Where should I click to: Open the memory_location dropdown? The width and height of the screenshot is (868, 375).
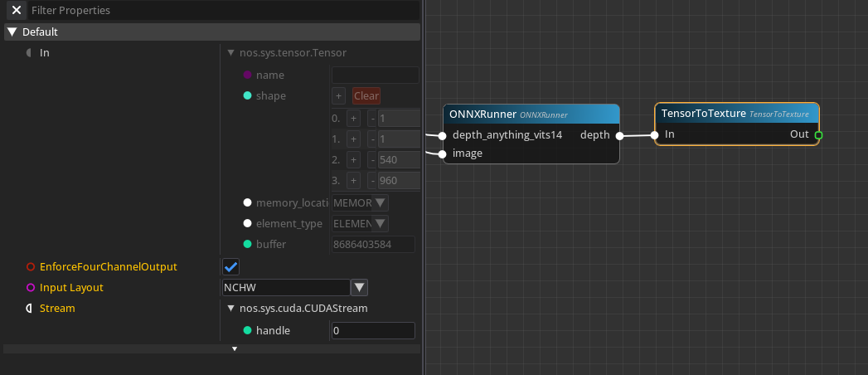point(380,202)
